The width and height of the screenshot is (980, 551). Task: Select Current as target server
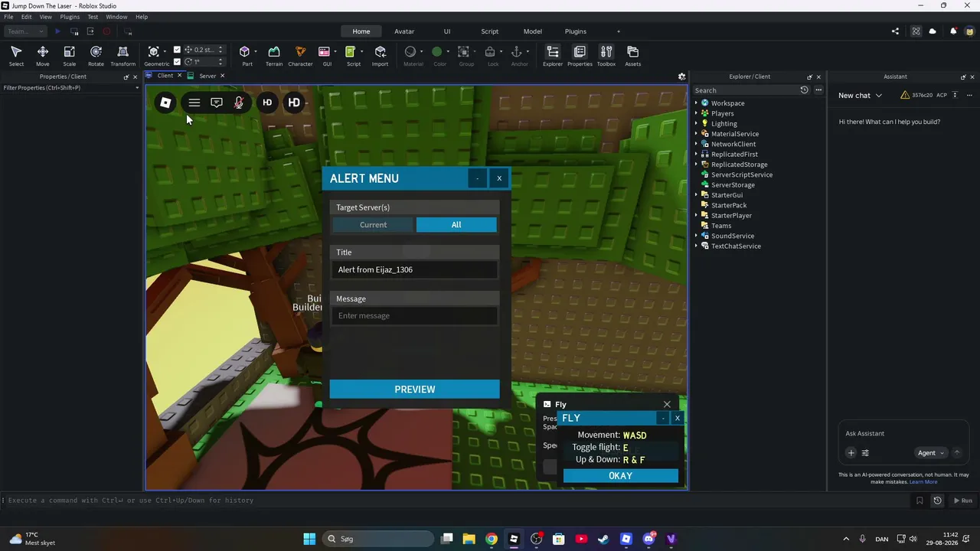(374, 225)
